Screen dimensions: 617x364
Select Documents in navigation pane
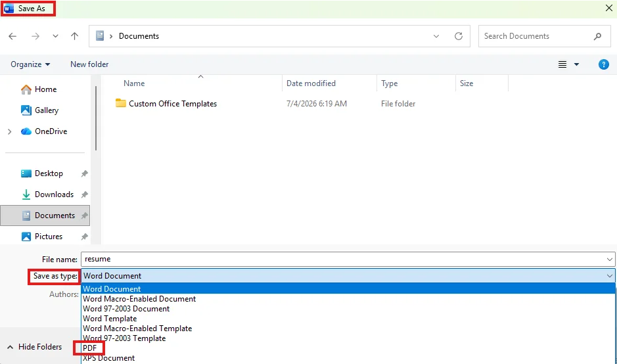click(45, 216)
